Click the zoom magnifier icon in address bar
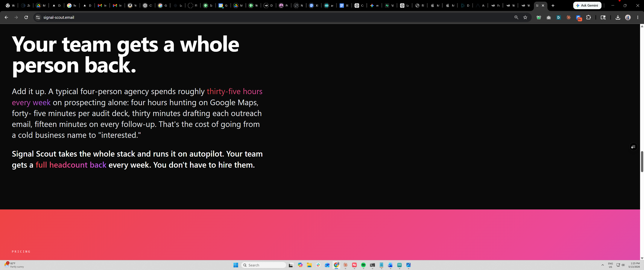The width and height of the screenshot is (644, 270). (516, 17)
